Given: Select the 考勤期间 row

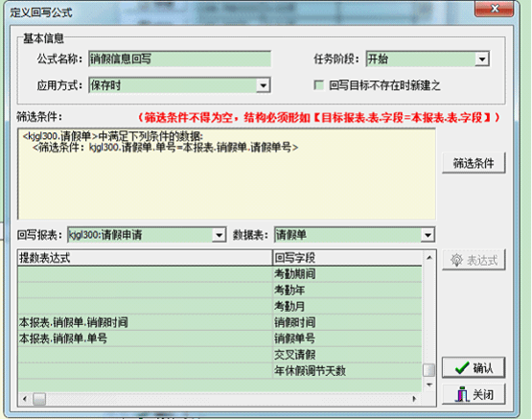Looking at the screenshot, I should [220, 274].
